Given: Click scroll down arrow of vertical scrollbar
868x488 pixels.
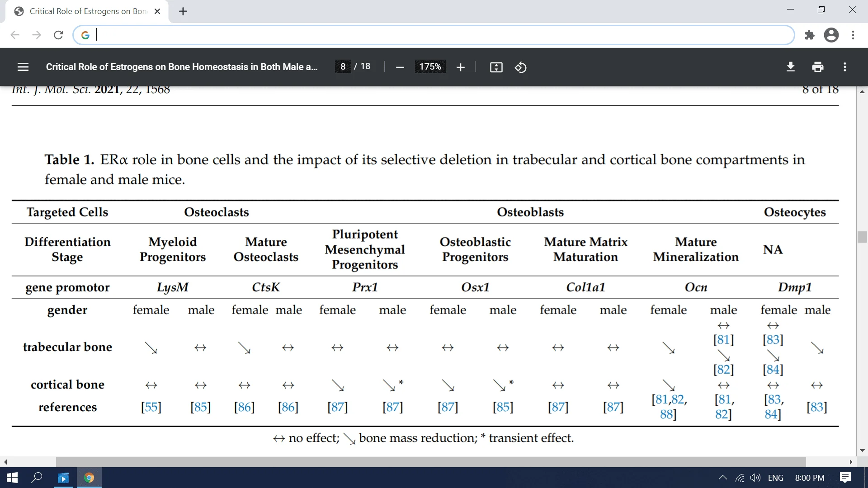Looking at the screenshot, I should click(x=862, y=450).
